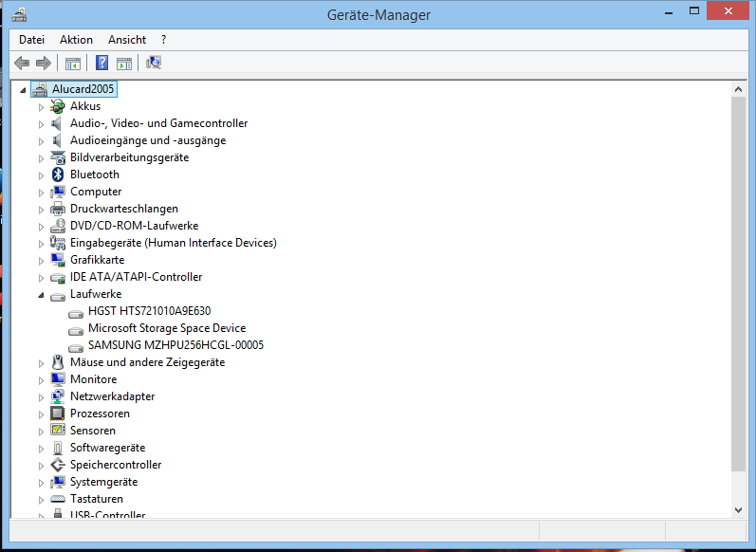Select the Alucard2005 root label
This screenshot has width=756, height=552.
click(x=83, y=89)
